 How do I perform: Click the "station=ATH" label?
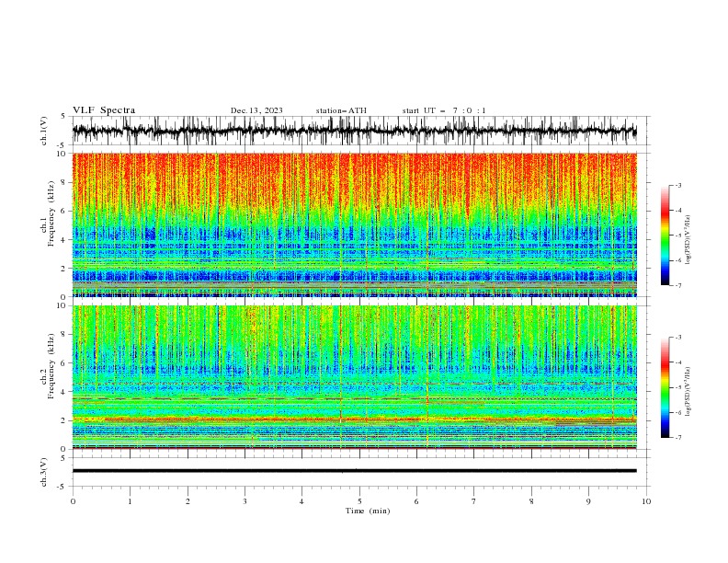coord(341,110)
